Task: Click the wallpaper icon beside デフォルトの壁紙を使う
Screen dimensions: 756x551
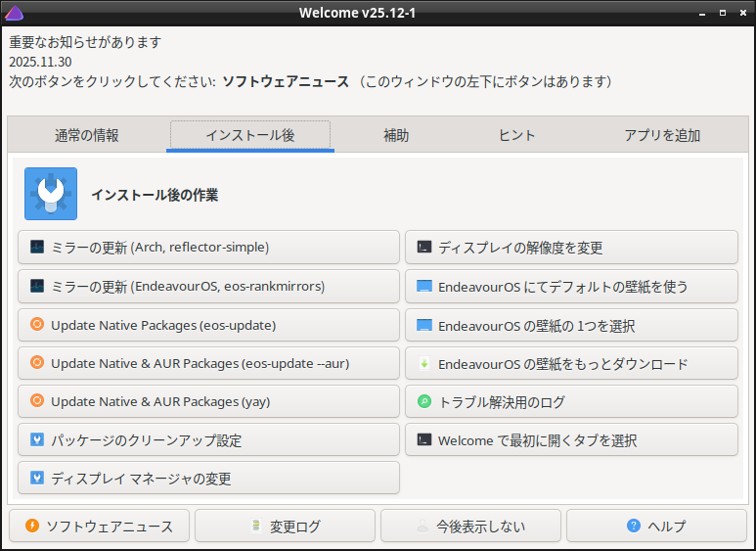Action: point(423,287)
